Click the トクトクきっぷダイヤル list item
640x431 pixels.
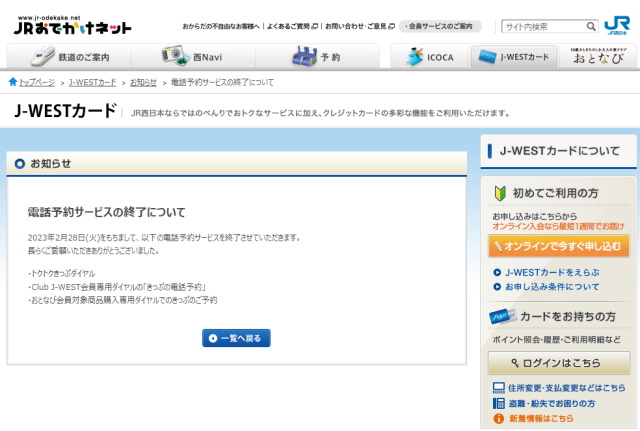point(62,273)
